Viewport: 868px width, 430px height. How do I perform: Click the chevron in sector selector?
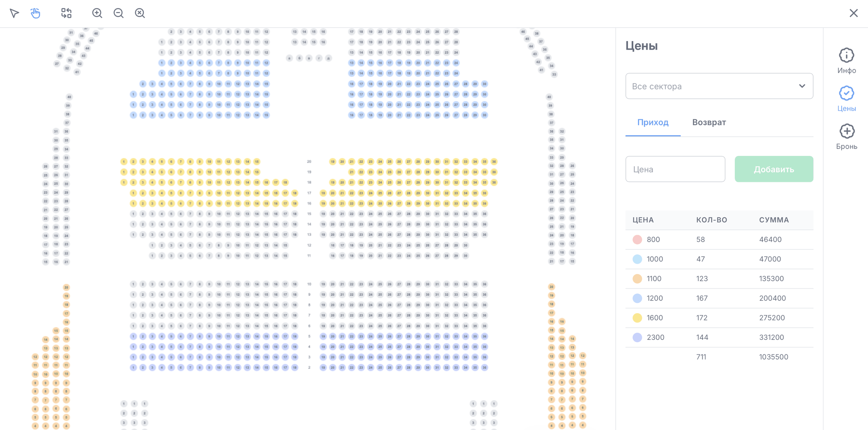pos(802,86)
